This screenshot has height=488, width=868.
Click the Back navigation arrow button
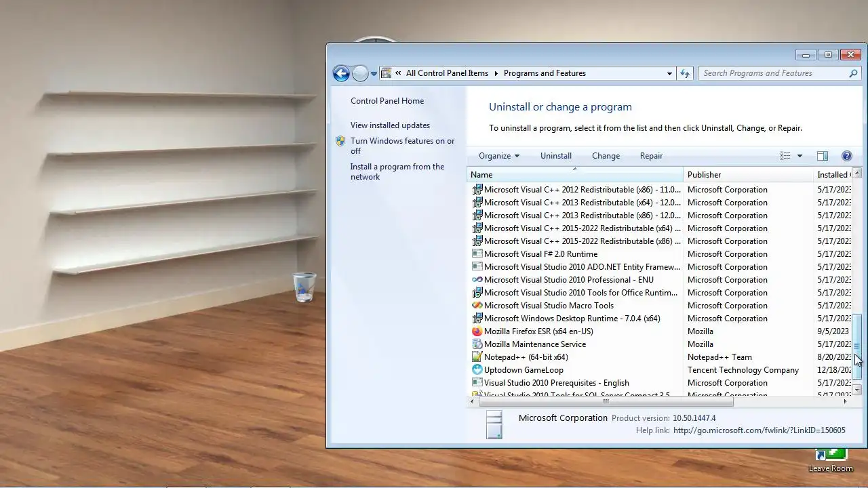[x=341, y=73]
